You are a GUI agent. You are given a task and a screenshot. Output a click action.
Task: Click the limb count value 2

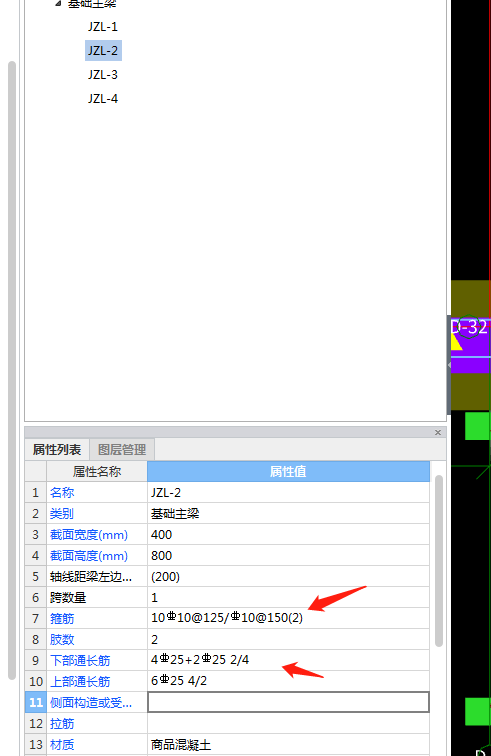(x=288, y=640)
